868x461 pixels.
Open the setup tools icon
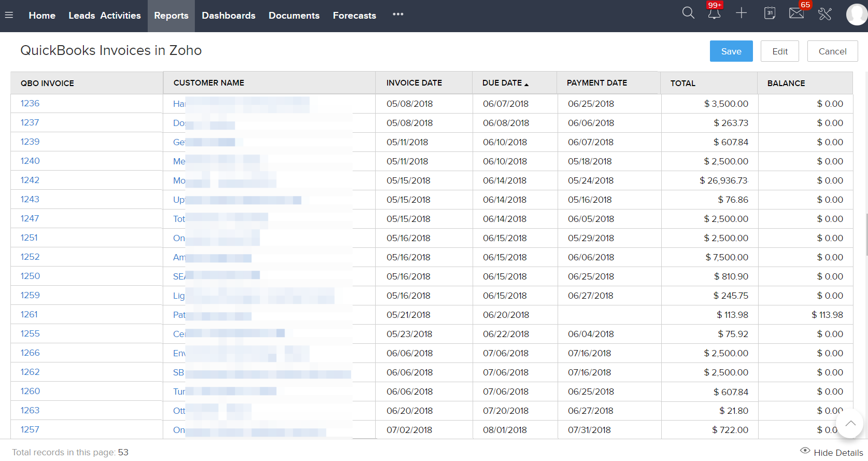pyautogui.click(x=824, y=13)
